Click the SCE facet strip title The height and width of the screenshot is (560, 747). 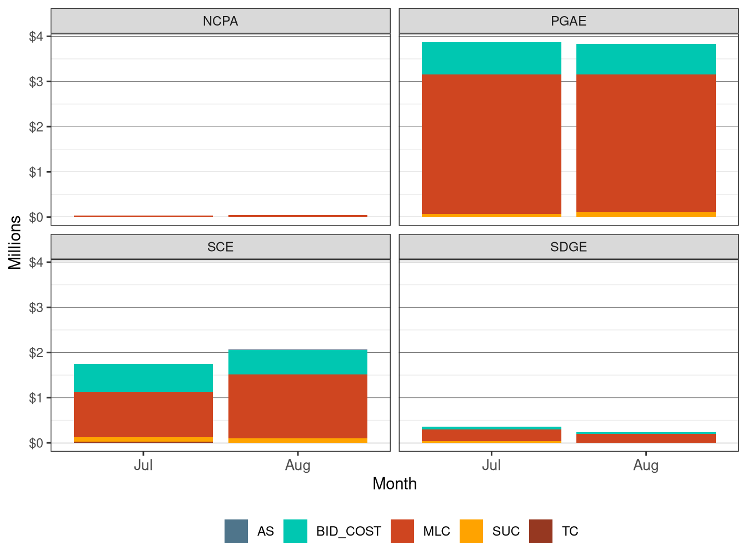tap(221, 247)
